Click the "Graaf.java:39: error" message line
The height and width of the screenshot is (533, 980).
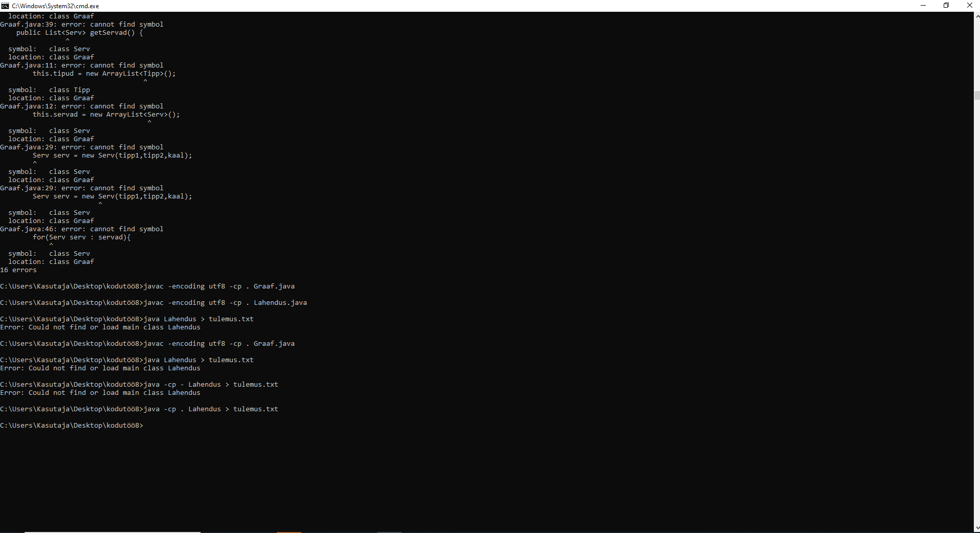82,25
